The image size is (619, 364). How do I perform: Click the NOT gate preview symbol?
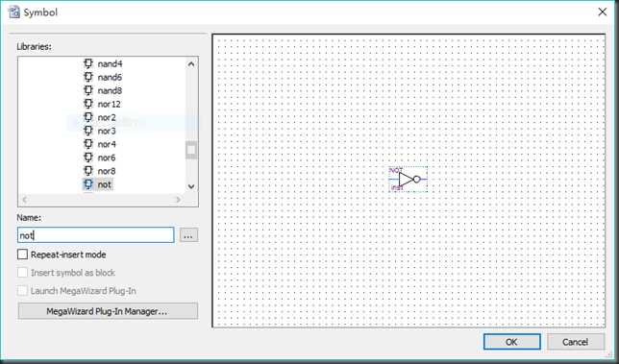(x=408, y=180)
